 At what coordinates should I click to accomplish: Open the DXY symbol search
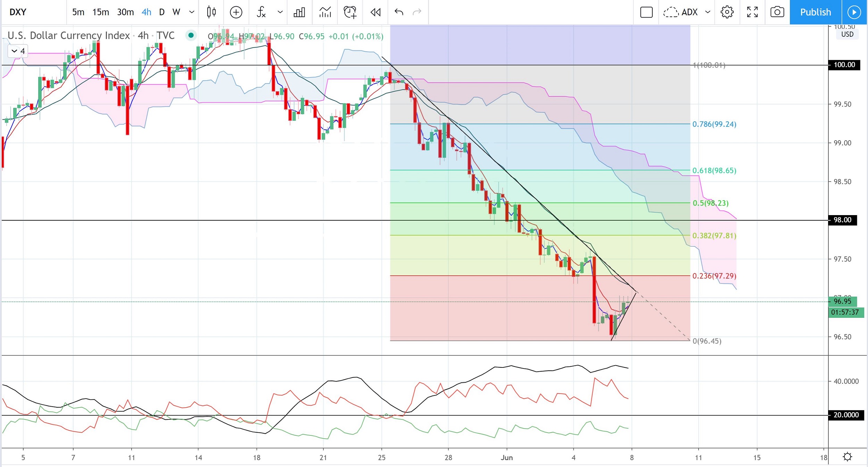(x=18, y=12)
